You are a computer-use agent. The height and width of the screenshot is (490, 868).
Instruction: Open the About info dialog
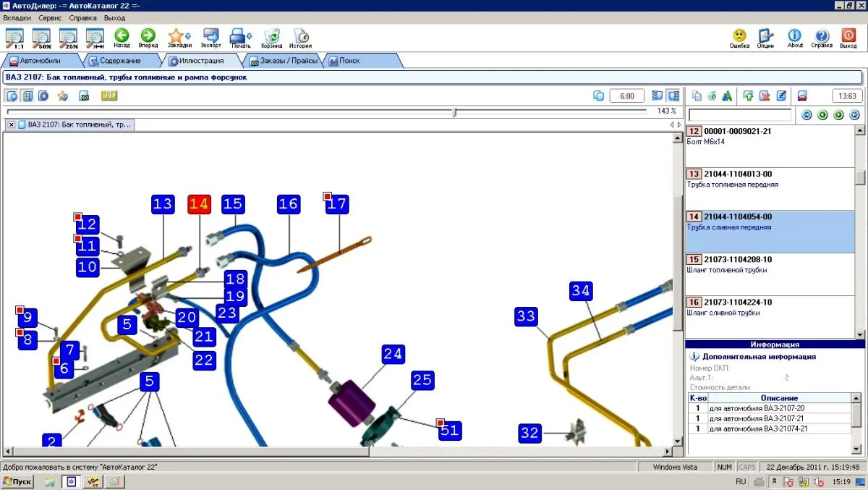click(x=795, y=38)
